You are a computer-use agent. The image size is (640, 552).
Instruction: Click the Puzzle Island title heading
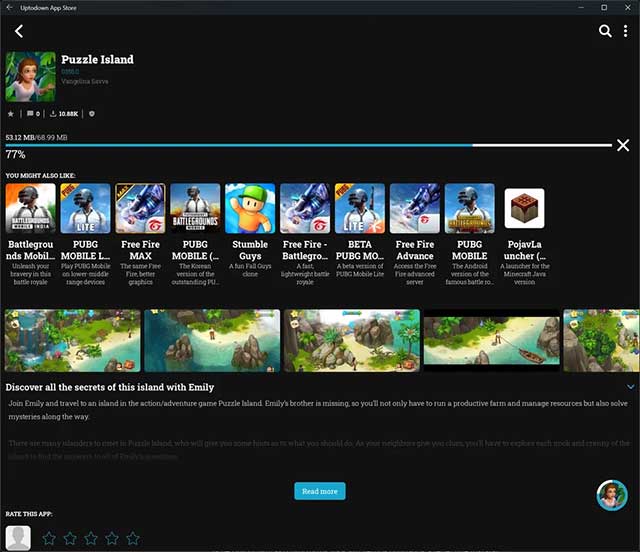98,60
